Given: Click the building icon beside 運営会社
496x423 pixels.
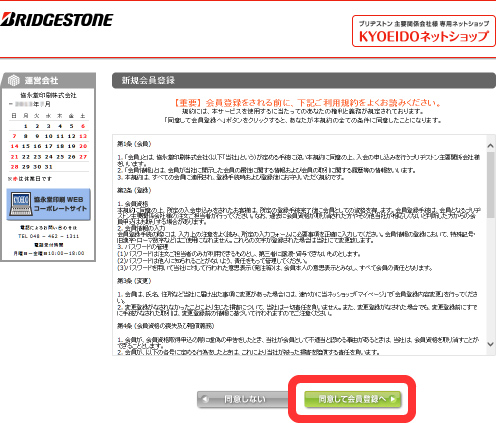Looking at the screenshot, I should [14, 80].
